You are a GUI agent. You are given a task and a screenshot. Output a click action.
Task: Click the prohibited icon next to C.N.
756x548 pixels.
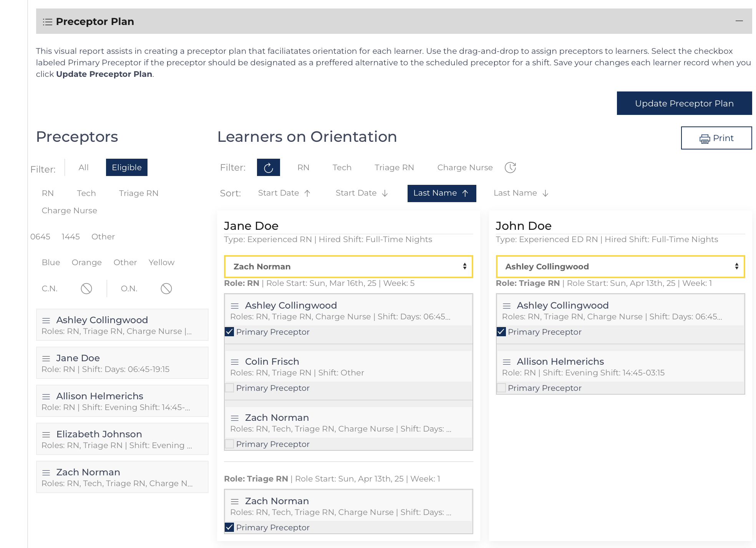pyautogui.click(x=86, y=289)
